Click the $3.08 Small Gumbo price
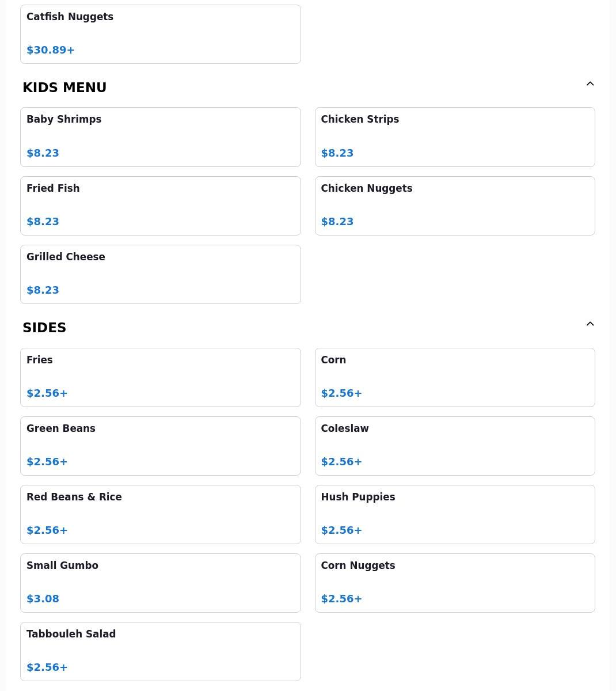The width and height of the screenshot is (616, 691). [43, 599]
